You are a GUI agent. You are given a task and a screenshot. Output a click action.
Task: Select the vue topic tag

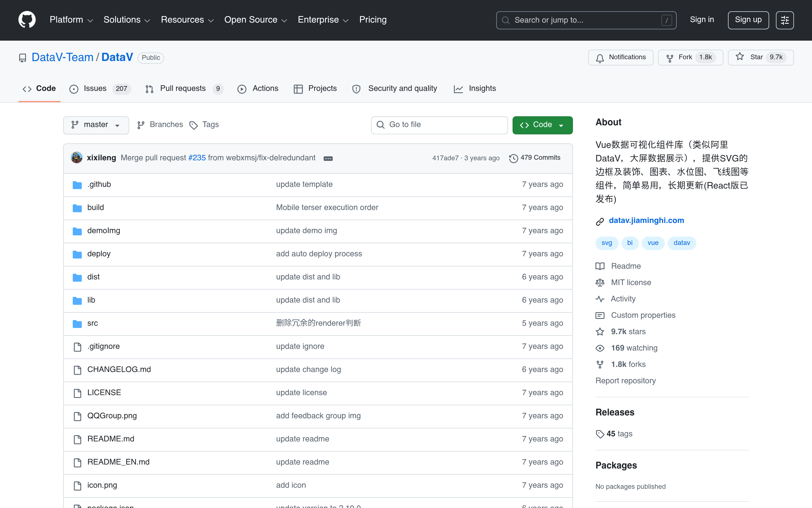pos(653,243)
